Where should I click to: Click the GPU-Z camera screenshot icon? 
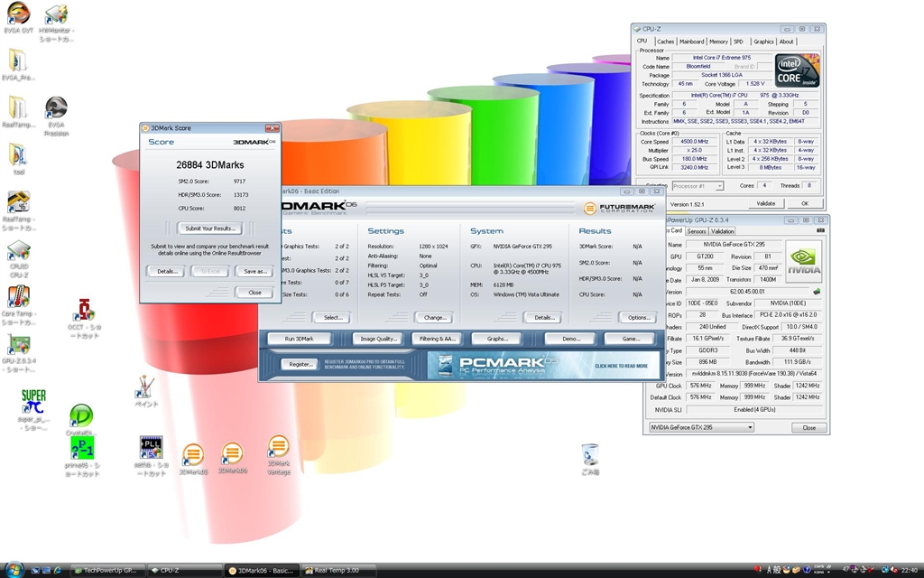click(x=820, y=230)
